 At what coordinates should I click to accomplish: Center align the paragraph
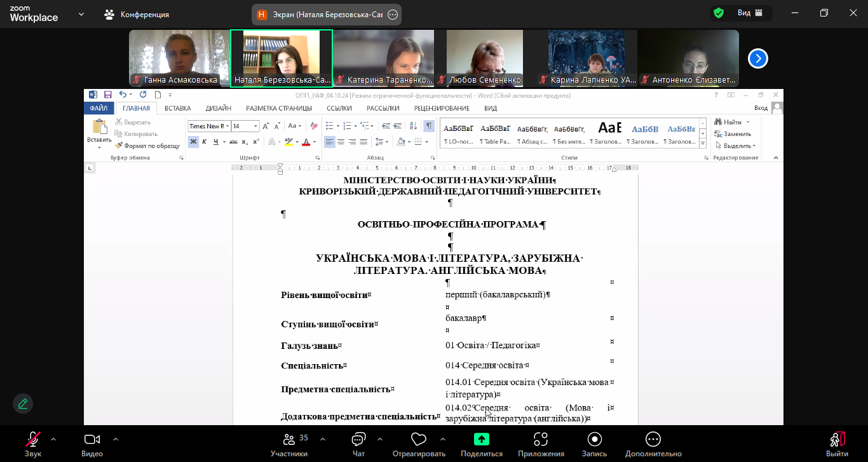[341, 142]
